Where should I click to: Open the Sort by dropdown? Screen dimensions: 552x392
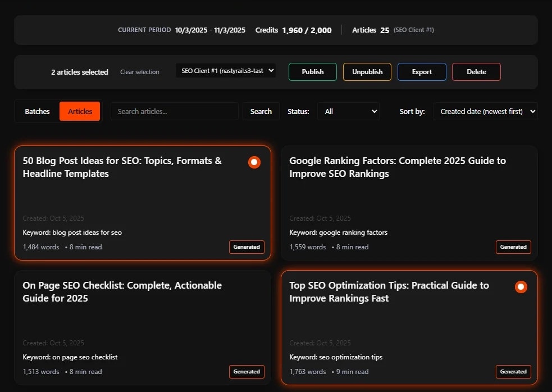pyautogui.click(x=485, y=111)
